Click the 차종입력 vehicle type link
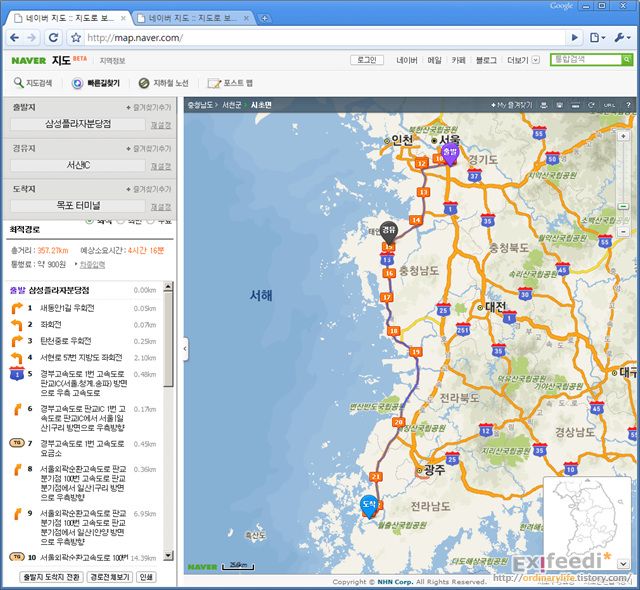This screenshot has width=640, height=590. click(92, 265)
